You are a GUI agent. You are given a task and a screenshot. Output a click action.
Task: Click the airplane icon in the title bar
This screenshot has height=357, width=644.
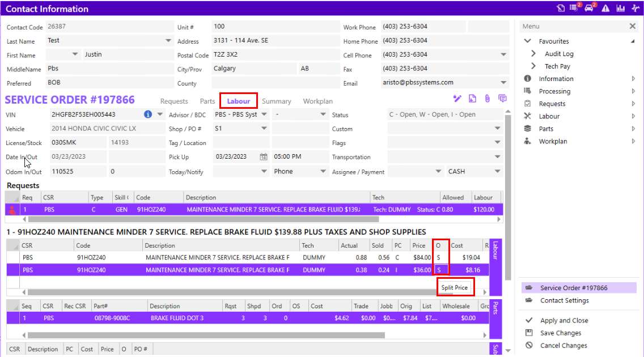tap(636, 8)
